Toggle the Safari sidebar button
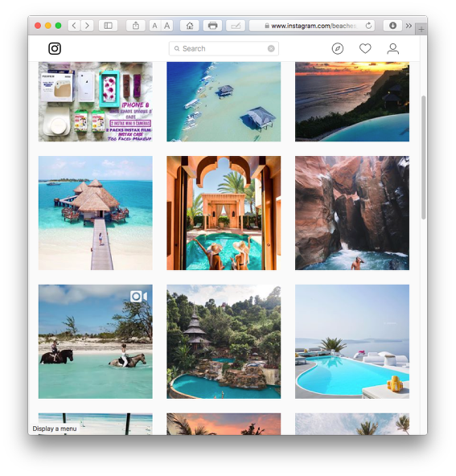 click(x=108, y=26)
